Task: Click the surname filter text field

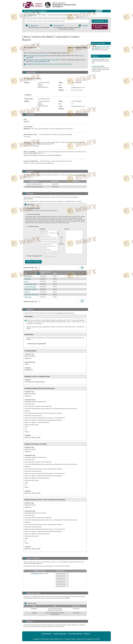Action: 52,257
